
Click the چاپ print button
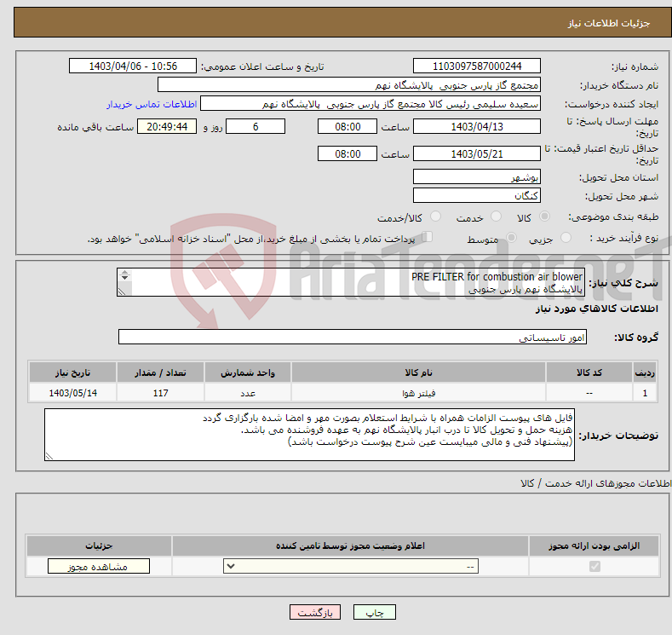374,612
